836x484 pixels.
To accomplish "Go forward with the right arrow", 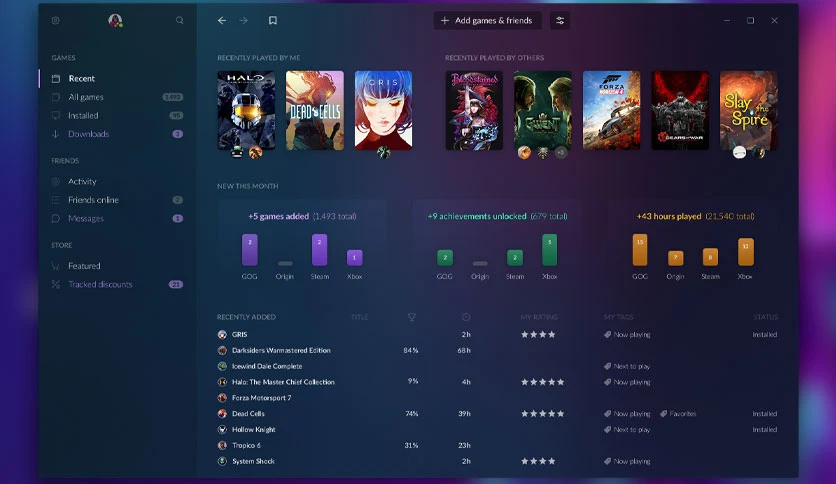I will [244, 20].
